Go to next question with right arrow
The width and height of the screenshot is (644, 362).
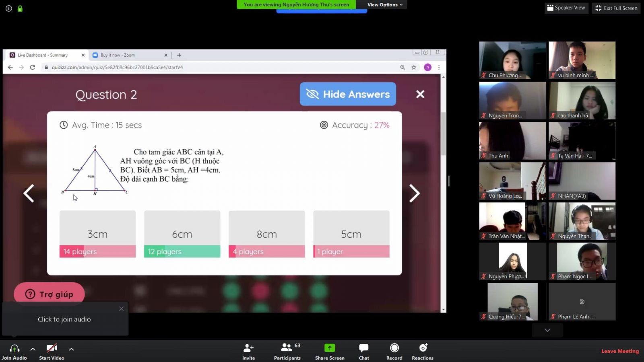pos(414,193)
